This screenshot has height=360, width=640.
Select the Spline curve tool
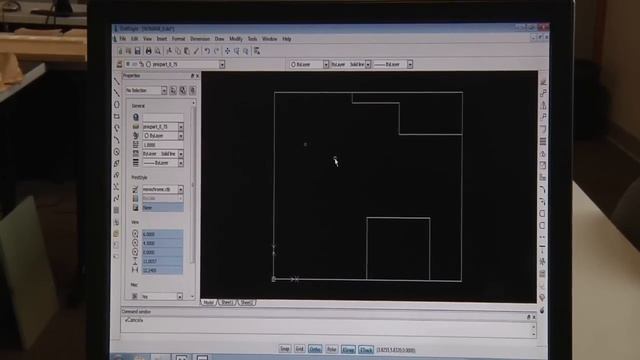point(117,198)
